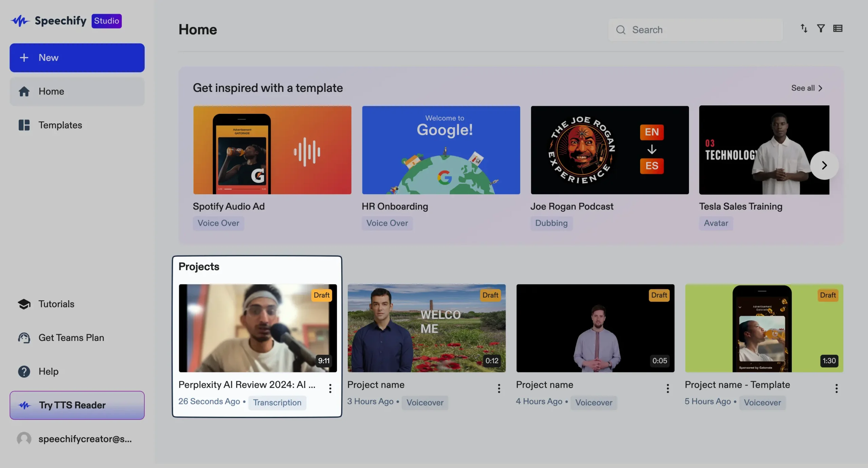Image resolution: width=868 pixels, height=468 pixels.
Task: Click Voiceover tag on 5 Hours Ago project
Action: (x=762, y=403)
